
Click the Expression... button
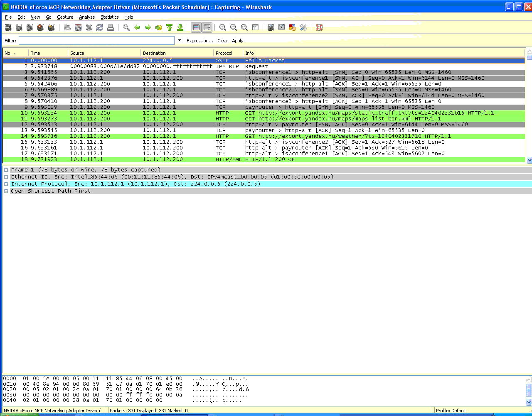coord(199,41)
